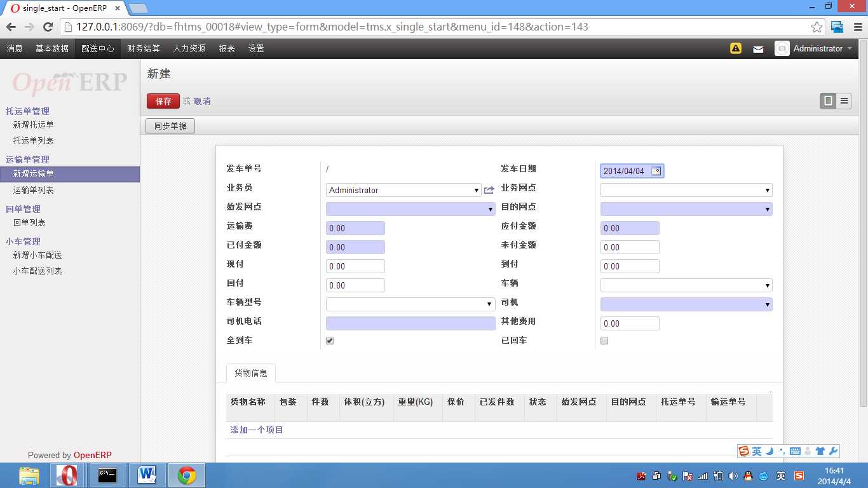The height and width of the screenshot is (488, 868).
Task: Click external link icon beside 业务员 field
Action: pos(489,190)
